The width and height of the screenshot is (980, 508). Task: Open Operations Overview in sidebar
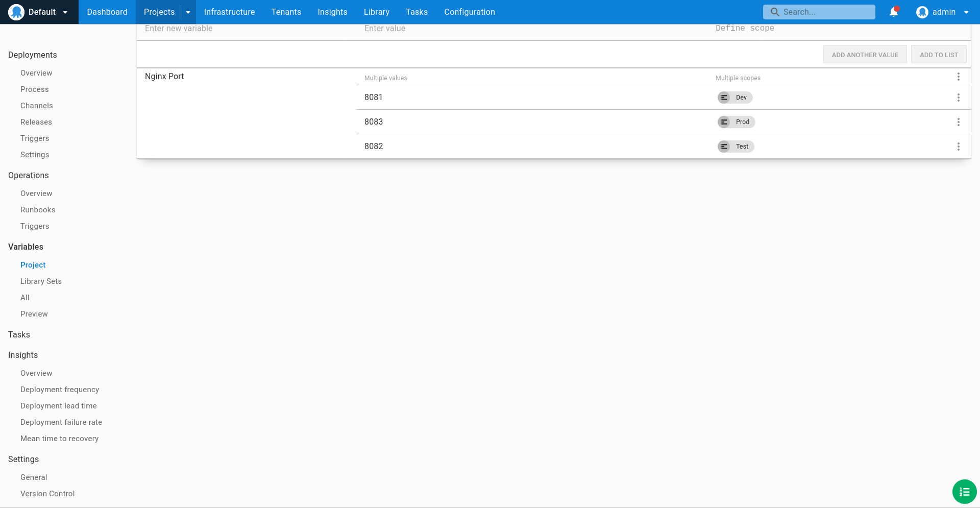[36, 193]
